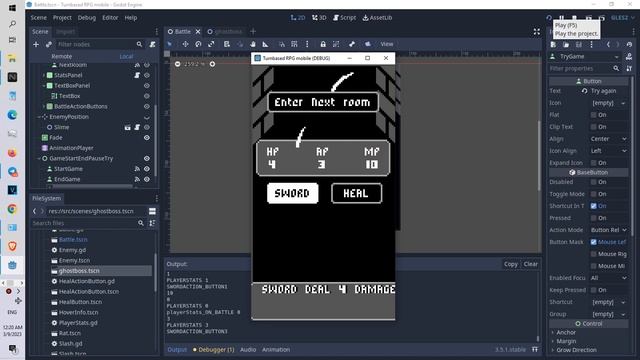
Task: Enable the Clip Text checkbox
Action: [x=593, y=127]
